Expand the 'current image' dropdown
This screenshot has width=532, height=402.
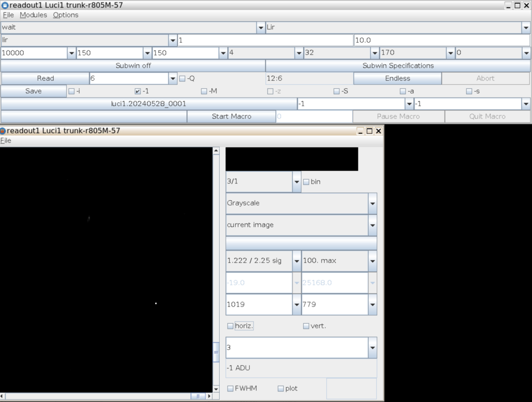(372, 225)
